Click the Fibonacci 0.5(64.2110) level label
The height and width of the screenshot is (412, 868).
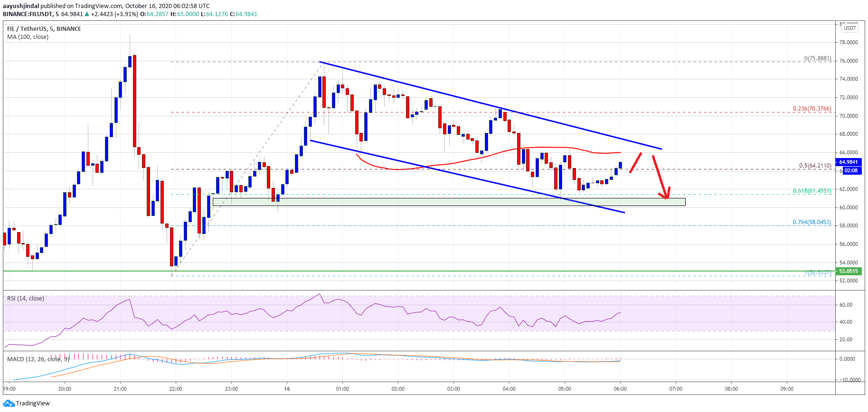[815, 166]
